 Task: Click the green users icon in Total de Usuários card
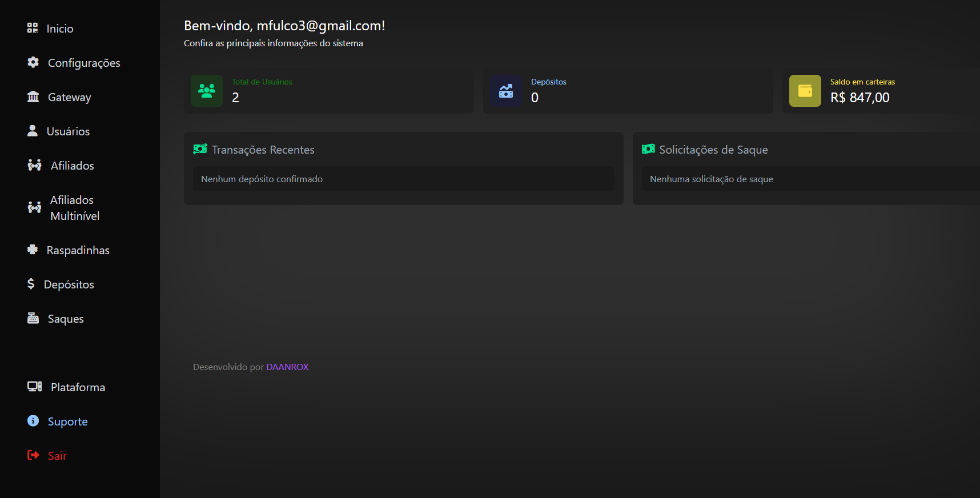point(207,91)
